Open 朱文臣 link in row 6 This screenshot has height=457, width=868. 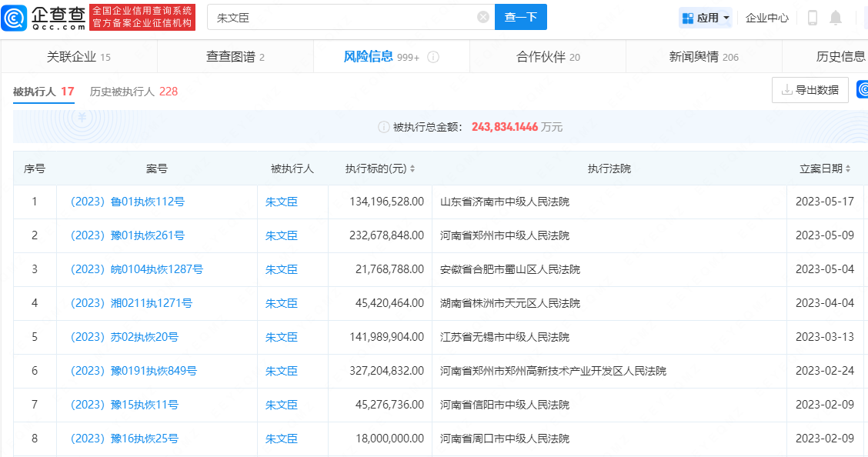tap(281, 372)
